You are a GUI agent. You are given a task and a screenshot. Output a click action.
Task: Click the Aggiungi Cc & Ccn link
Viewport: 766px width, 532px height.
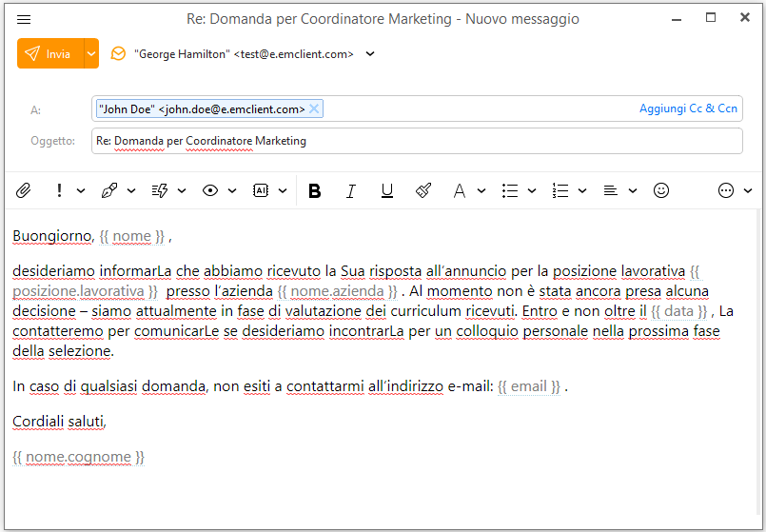[x=688, y=108]
